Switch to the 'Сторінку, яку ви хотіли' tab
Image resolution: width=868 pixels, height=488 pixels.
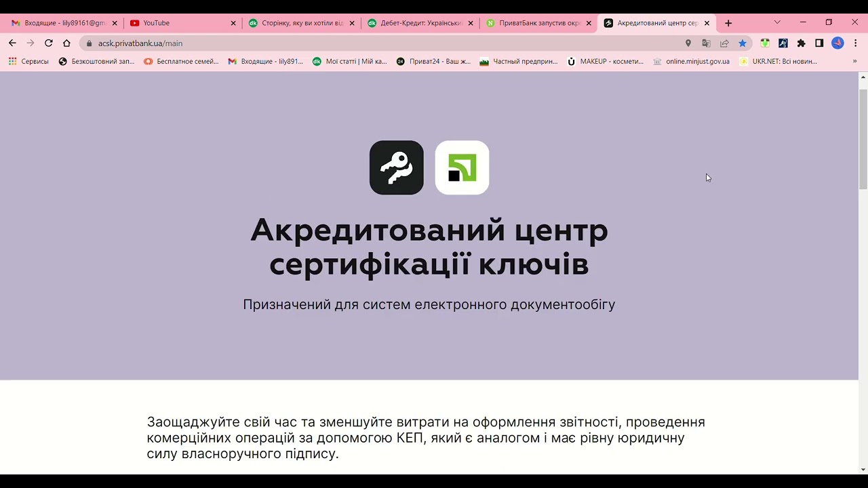[302, 23]
